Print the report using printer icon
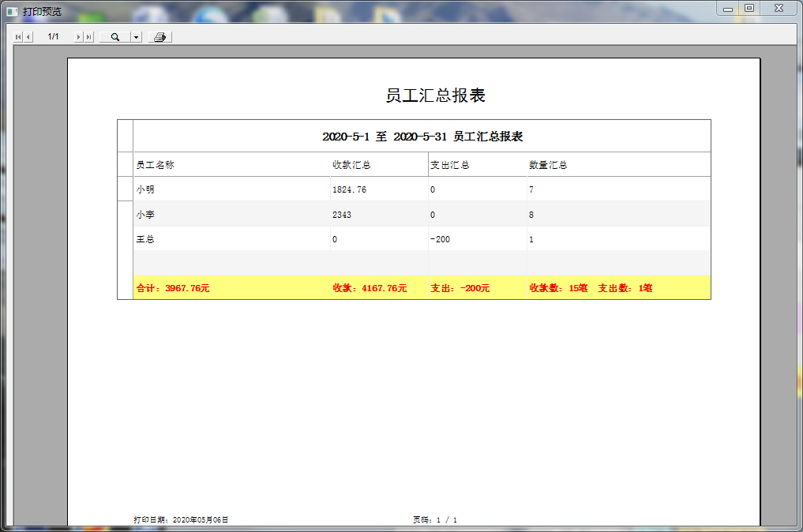 pyautogui.click(x=159, y=37)
